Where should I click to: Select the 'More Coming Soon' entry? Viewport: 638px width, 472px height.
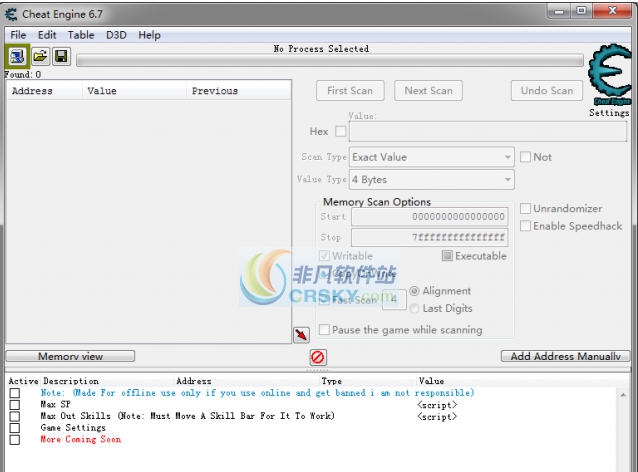[81, 439]
